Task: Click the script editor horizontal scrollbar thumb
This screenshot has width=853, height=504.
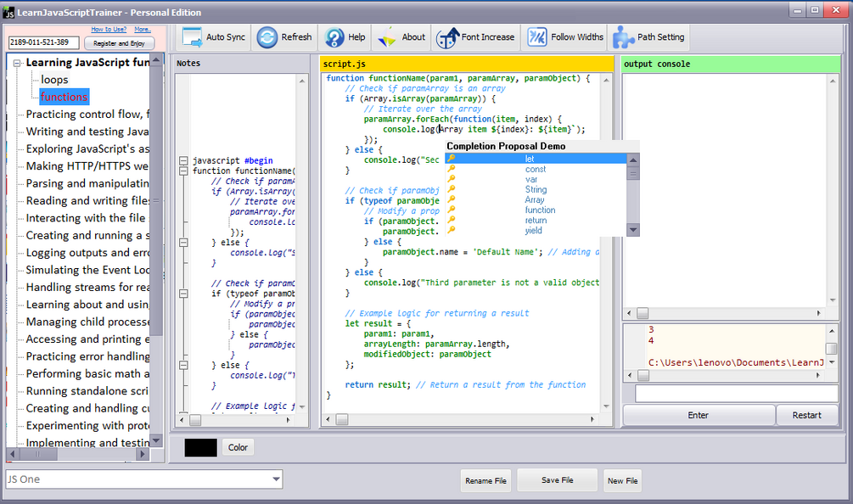Action: pos(342,419)
